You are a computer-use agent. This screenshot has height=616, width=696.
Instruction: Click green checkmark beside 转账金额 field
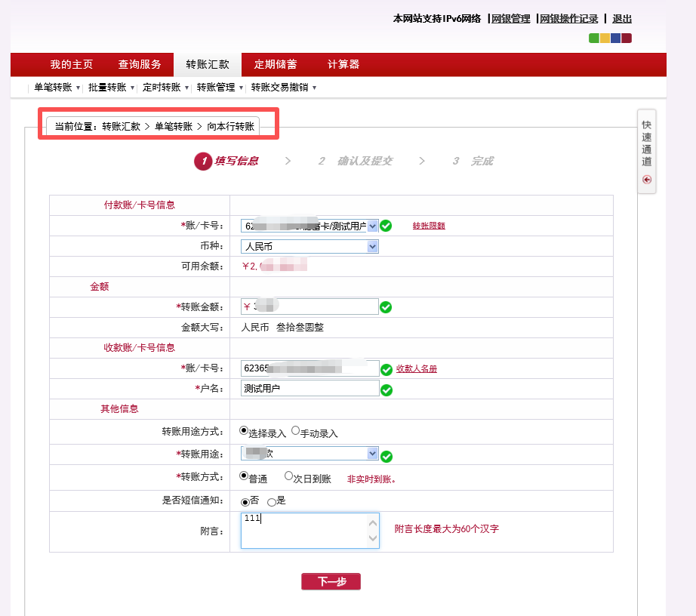386,307
